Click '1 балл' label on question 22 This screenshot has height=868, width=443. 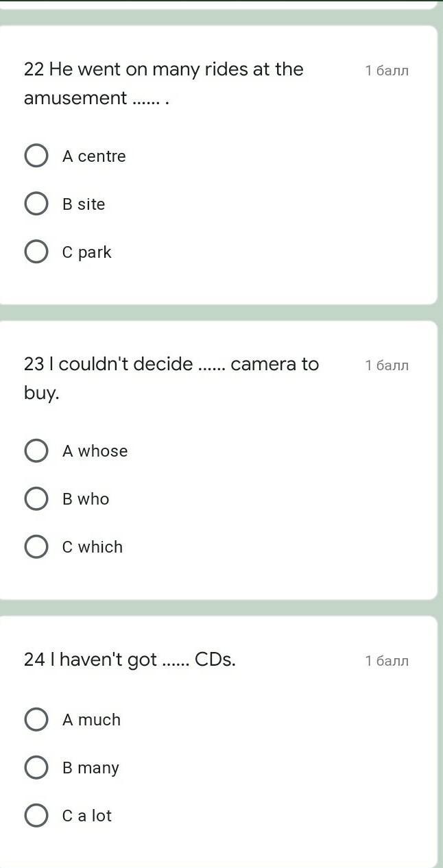(x=386, y=71)
